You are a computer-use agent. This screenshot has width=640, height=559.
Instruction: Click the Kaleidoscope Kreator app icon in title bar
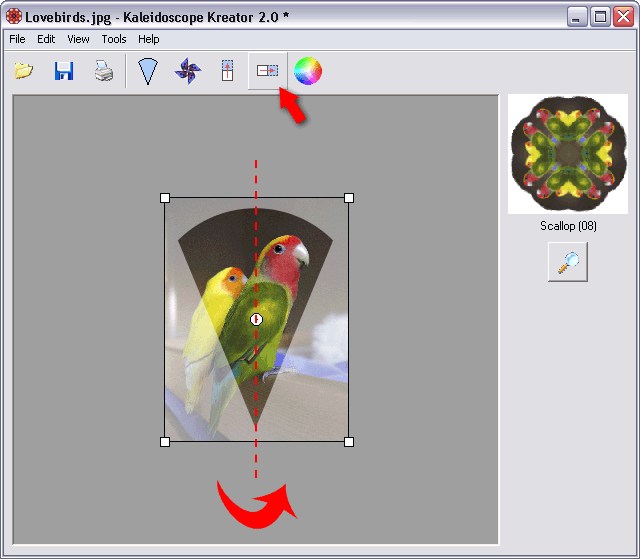[14, 17]
